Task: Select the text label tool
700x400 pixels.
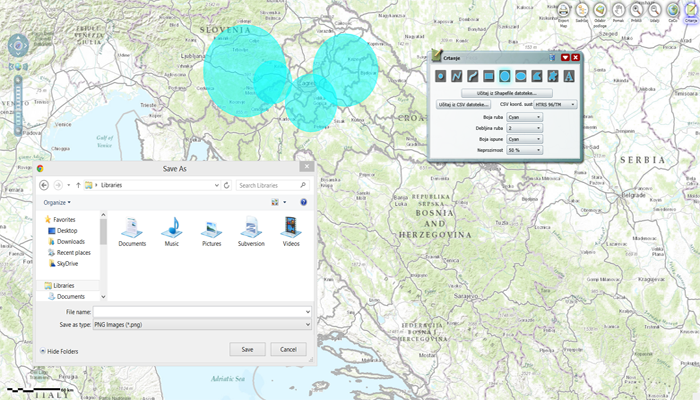Action: click(567, 76)
